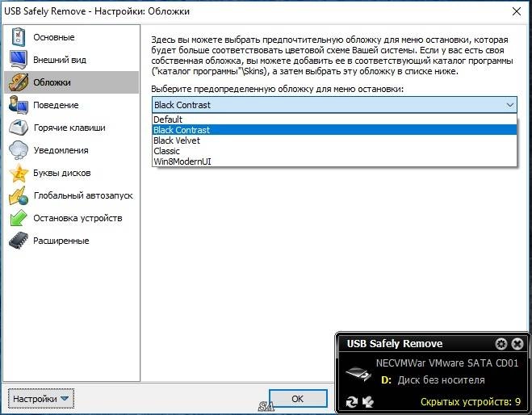532x415 pixels.
Task: Click the Буквы дисков star icon
Action: point(19,173)
